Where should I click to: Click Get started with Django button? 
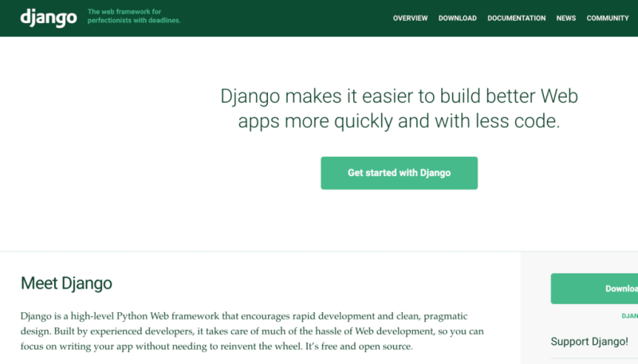(x=400, y=173)
